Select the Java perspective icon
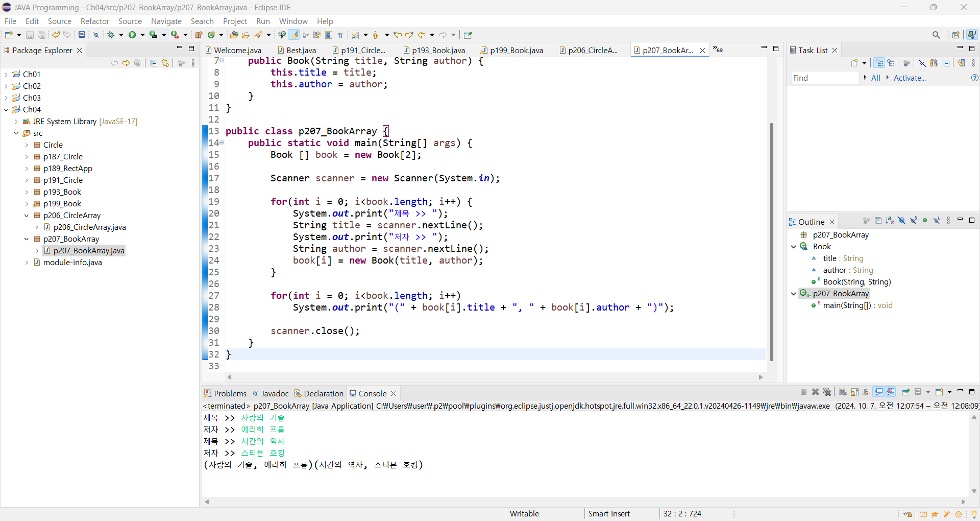The width and height of the screenshot is (980, 521). point(972,35)
